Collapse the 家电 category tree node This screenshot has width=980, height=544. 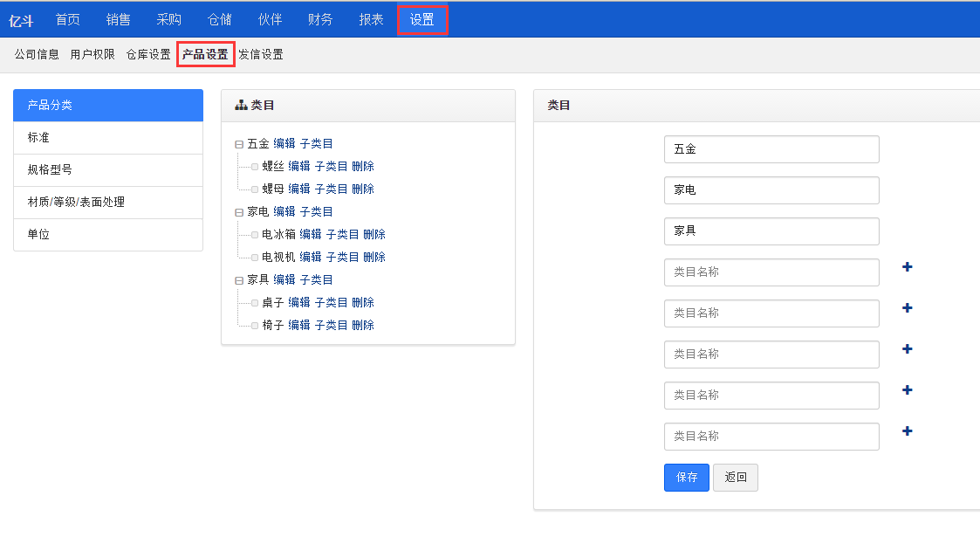tap(239, 212)
